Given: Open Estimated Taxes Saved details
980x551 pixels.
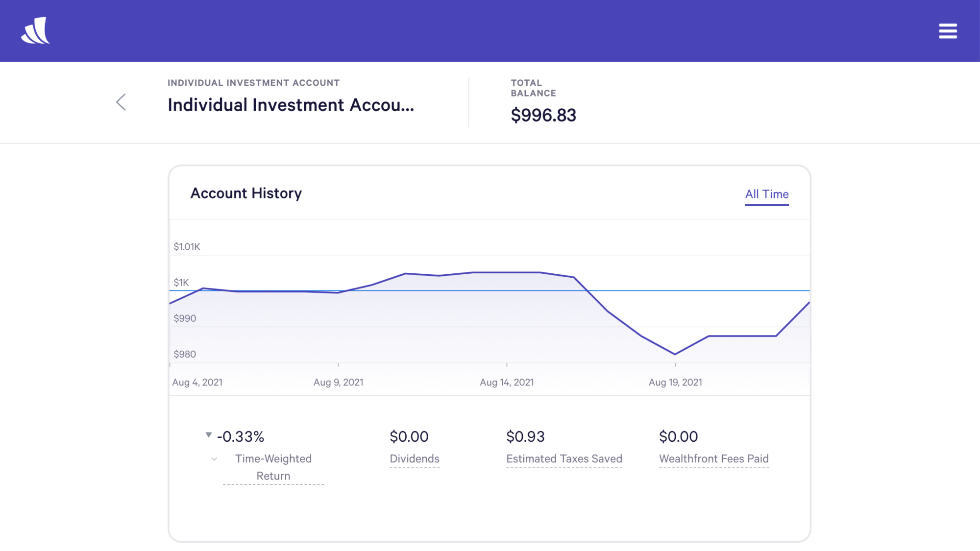Looking at the screenshot, I should tap(563, 459).
